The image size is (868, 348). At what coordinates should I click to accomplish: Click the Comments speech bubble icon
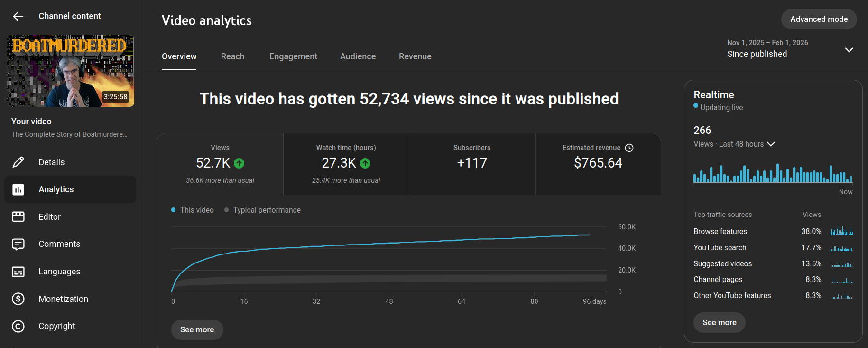coord(18,244)
